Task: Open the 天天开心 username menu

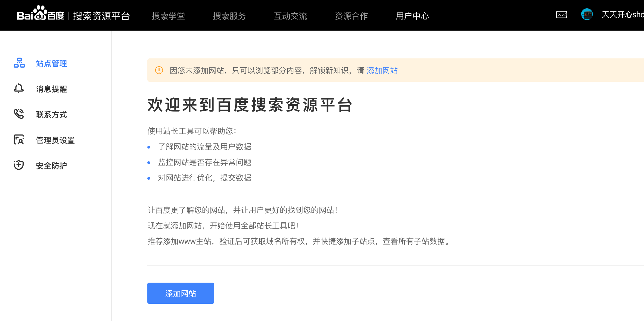Action: 622,15
